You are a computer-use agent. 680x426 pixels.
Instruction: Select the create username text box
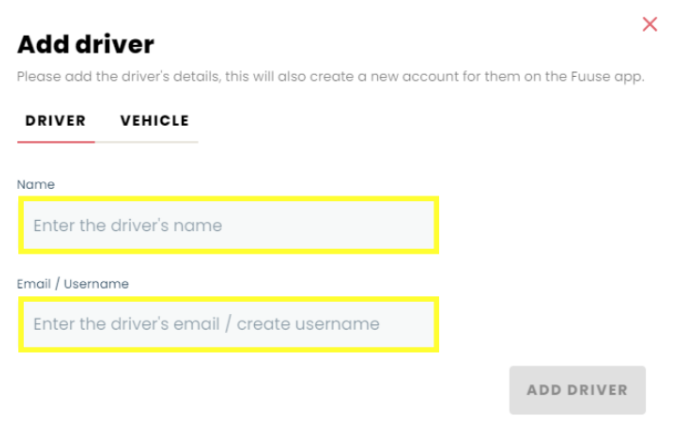pyautogui.click(x=228, y=324)
